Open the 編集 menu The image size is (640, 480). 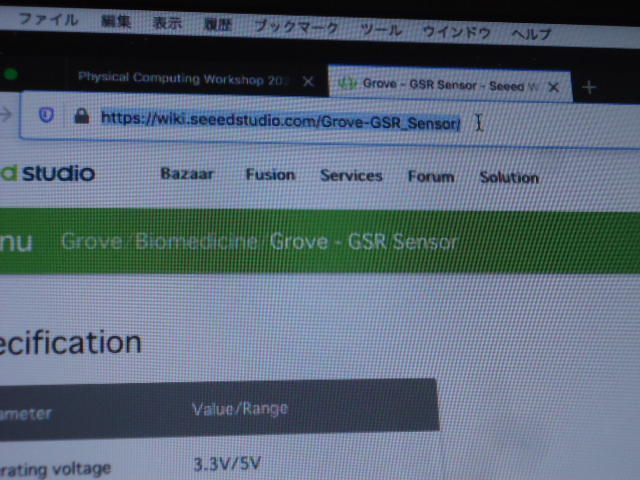(116, 21)
